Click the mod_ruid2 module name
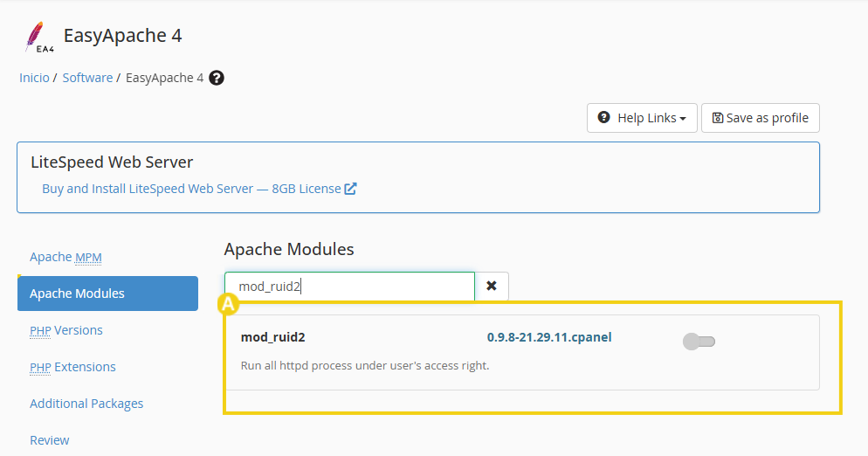 [x=273, y=337]
